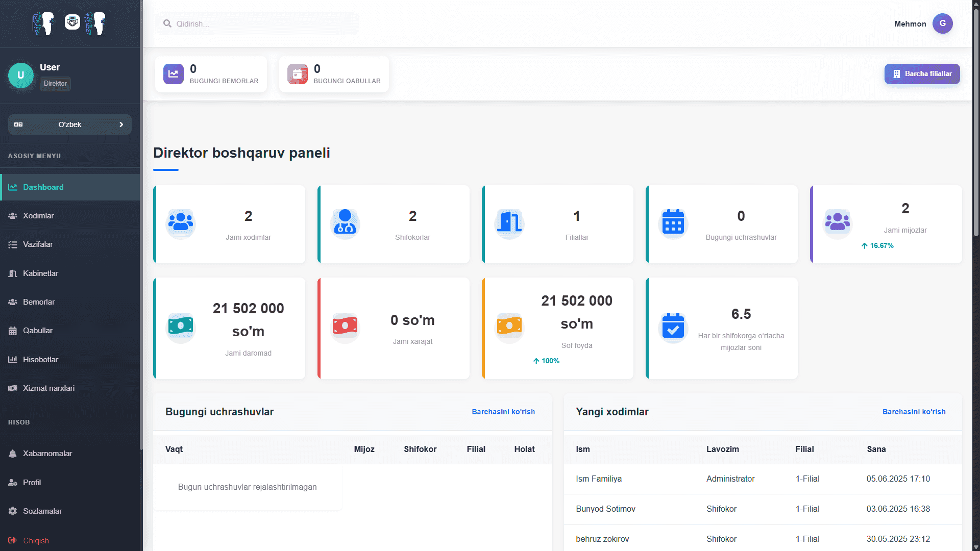This screenshot has height=551, width=980.
Task: Expand the O'zbek language selector
Action: [x=70, y=124]
